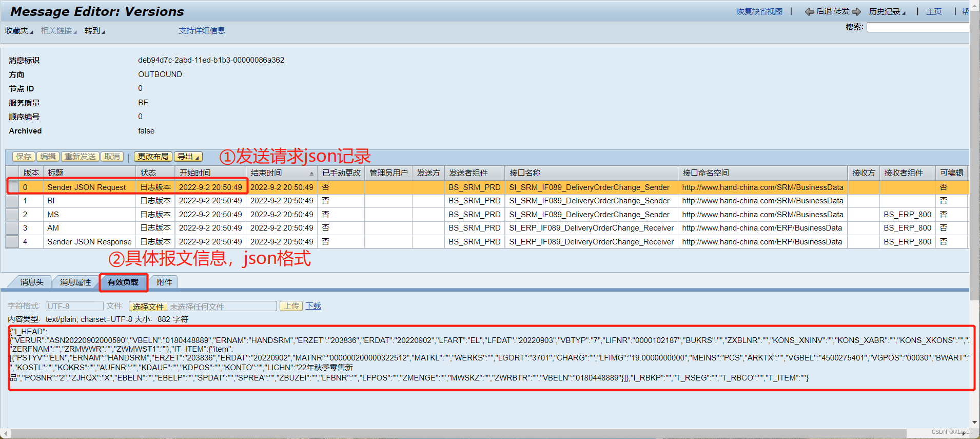This screenshot has width=980, height=439.
Task: Click the 已手动更改 column header
Action: pyautogui.click(x=341, y=173)
